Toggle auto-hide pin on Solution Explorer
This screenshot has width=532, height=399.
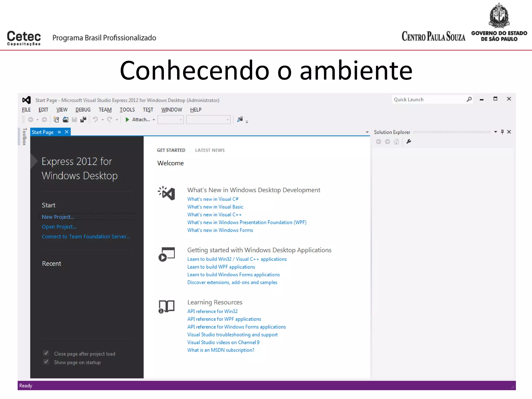[x=502, y=132]
